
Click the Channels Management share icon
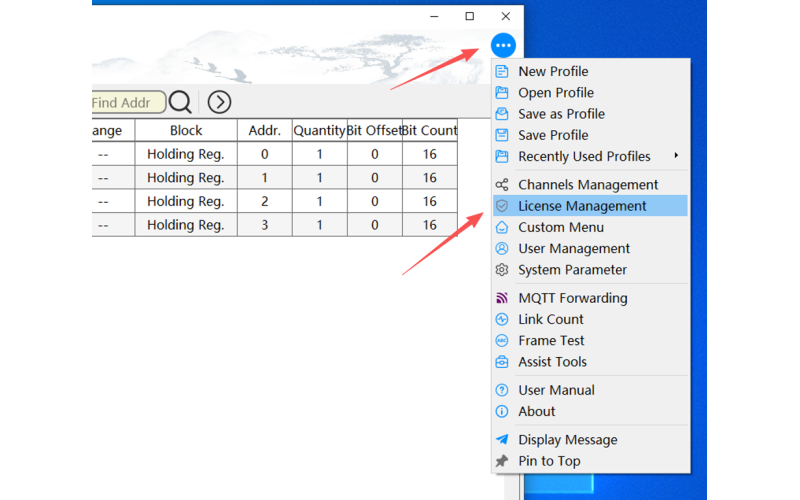pos(502,185)
